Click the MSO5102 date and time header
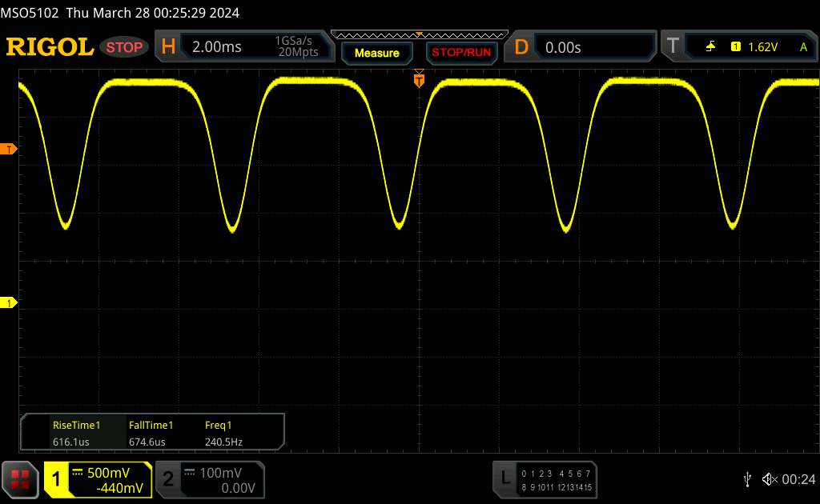 [120, 13]
